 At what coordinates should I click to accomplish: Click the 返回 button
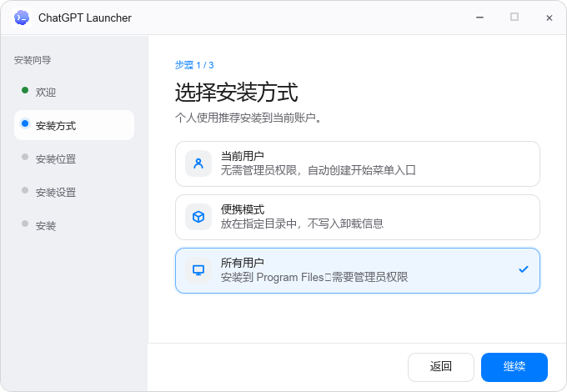tap(441, 367)
